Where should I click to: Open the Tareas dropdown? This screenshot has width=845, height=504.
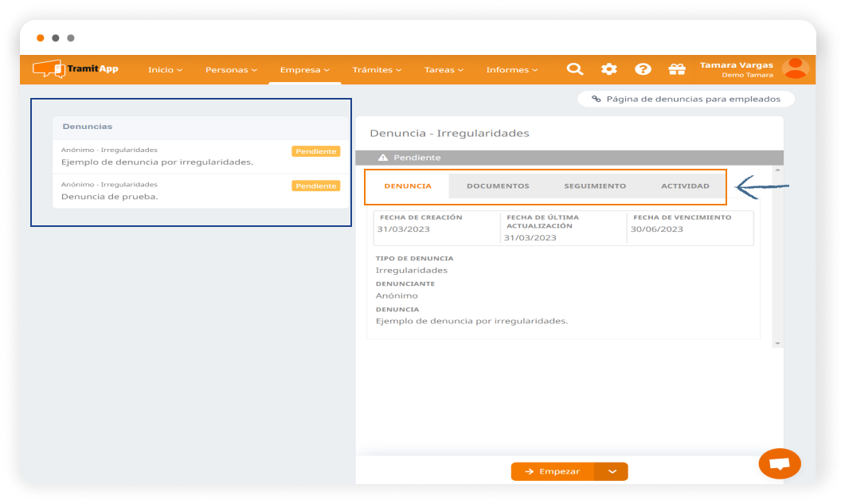pyautogui.click(x=444, y=70)
